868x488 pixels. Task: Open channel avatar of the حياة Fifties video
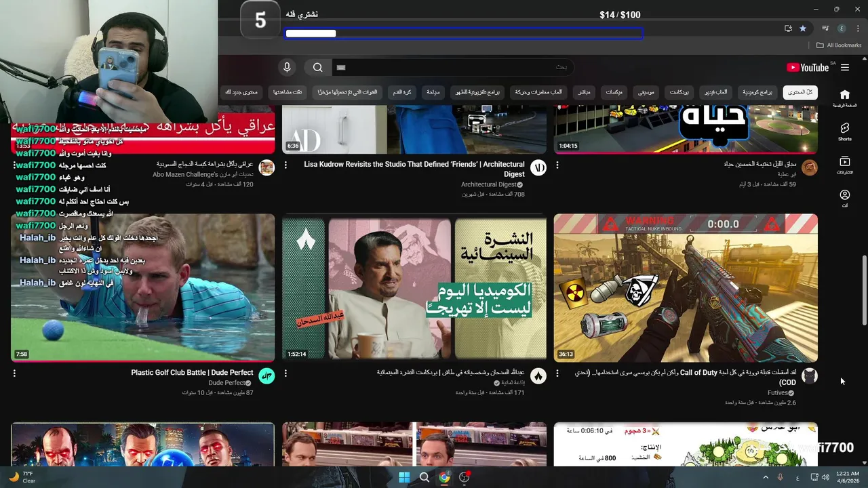click(x=810, y=168)
